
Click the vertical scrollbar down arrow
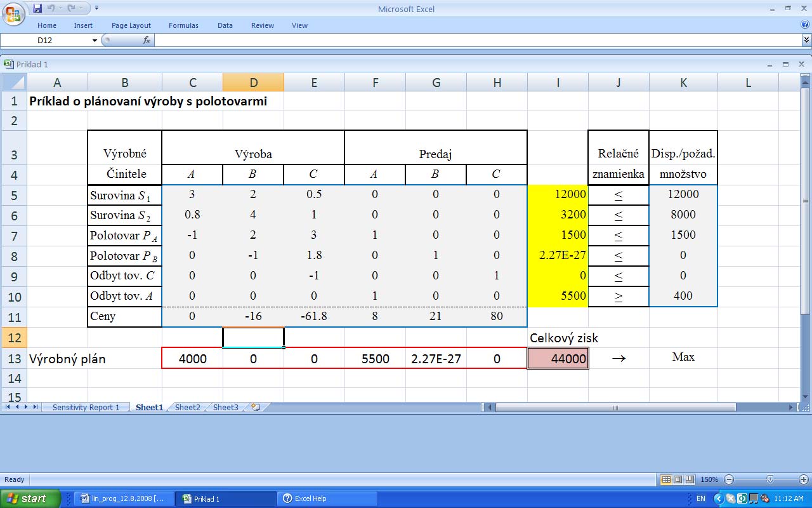coord(806,397)
